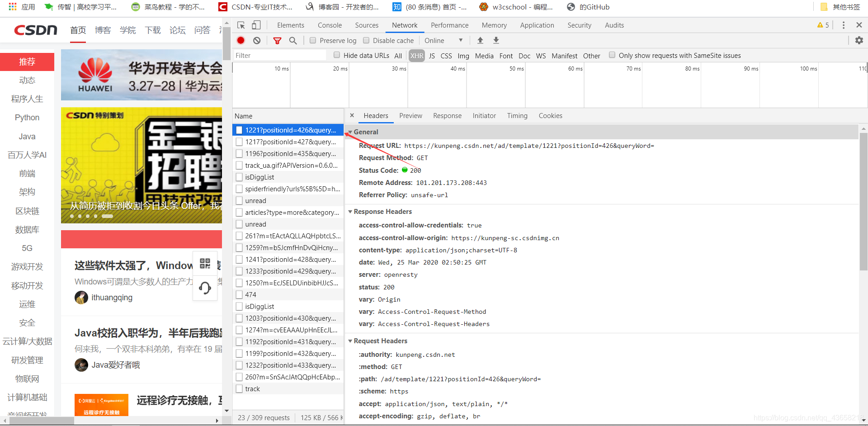868x426 pixels.
Task: Select 1196?positionId=435 request row
Action: point(288,154)
